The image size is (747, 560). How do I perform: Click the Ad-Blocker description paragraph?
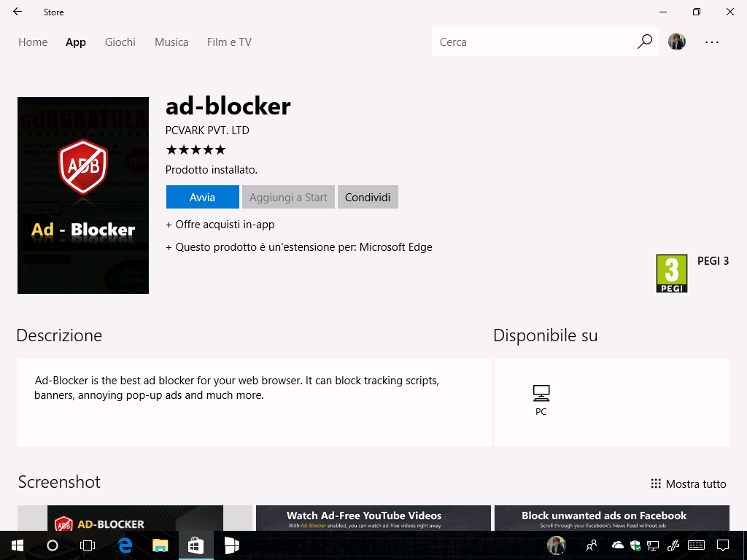tap(237, 388)
